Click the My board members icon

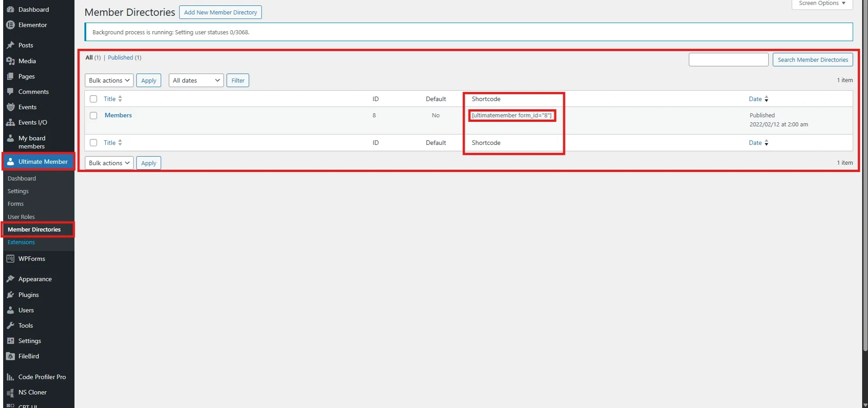[10, 138]
